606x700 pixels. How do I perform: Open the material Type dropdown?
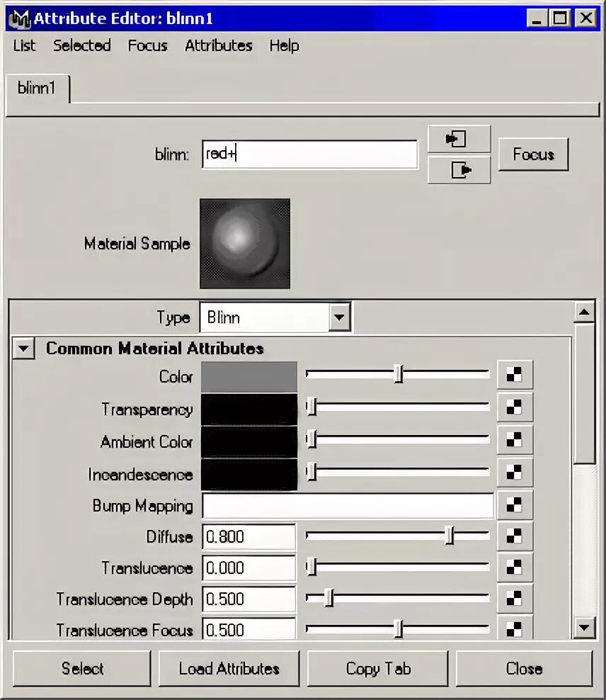[338, 317]
